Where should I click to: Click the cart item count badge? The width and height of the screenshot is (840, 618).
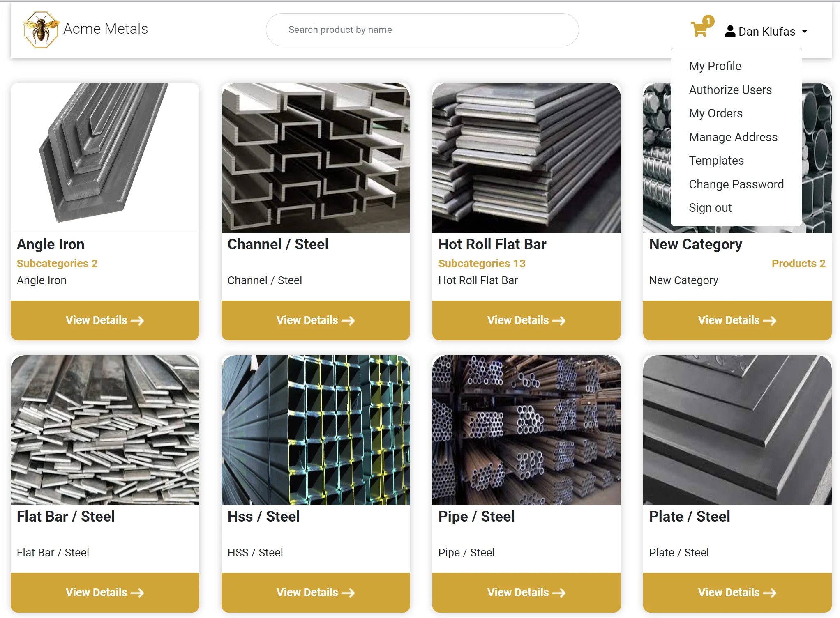pos(708,21)
